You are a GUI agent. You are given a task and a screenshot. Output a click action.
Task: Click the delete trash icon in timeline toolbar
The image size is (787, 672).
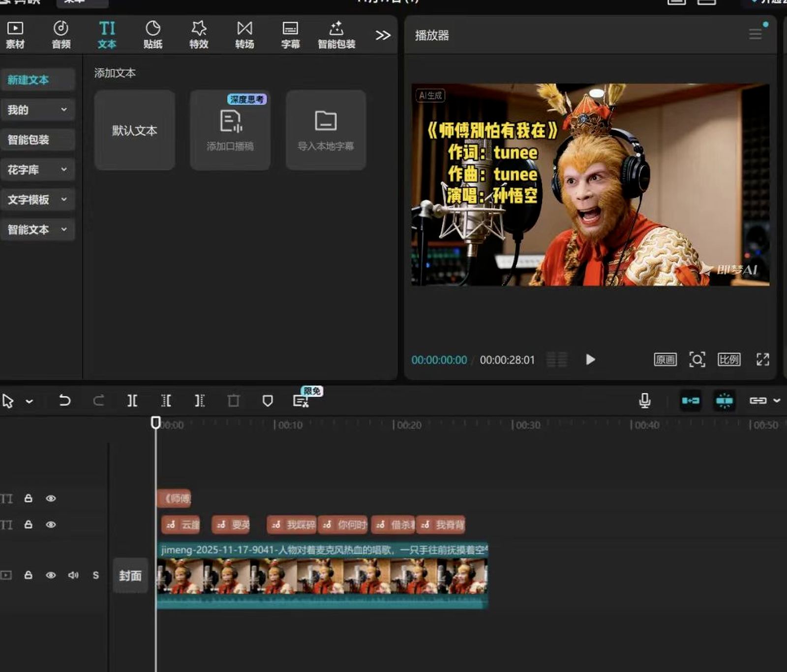point(234,401)
